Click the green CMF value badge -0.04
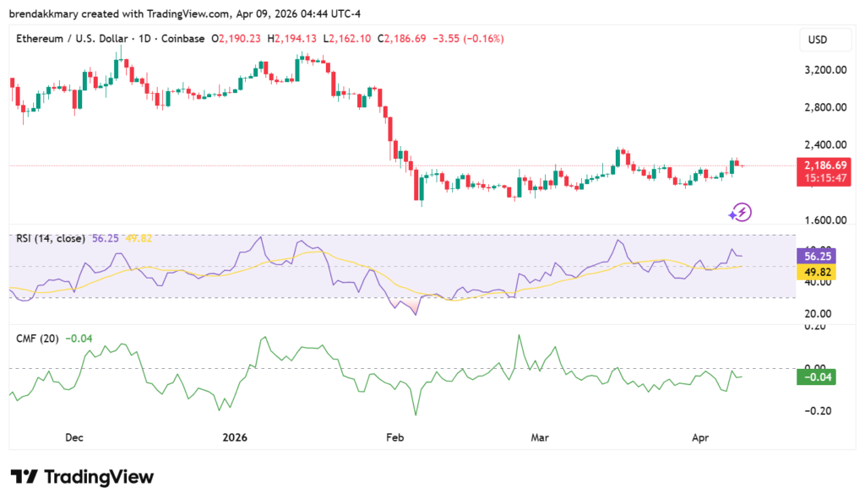 click(x=816, y=377)
